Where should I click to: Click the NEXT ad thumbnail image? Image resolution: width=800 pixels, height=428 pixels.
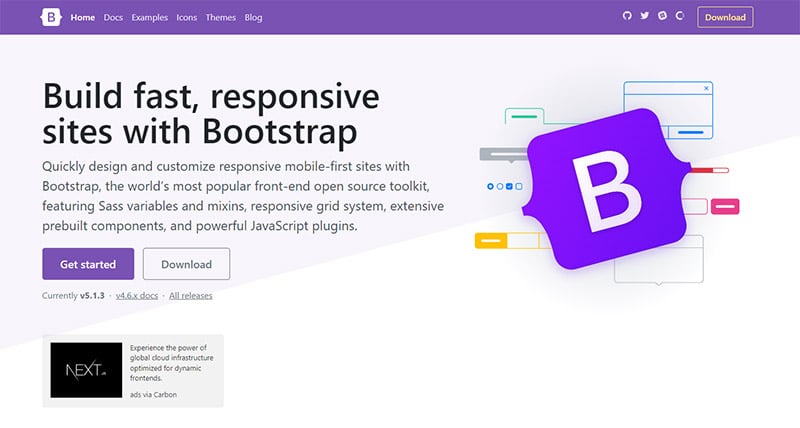pyautogui.click(x=86, y=370)
